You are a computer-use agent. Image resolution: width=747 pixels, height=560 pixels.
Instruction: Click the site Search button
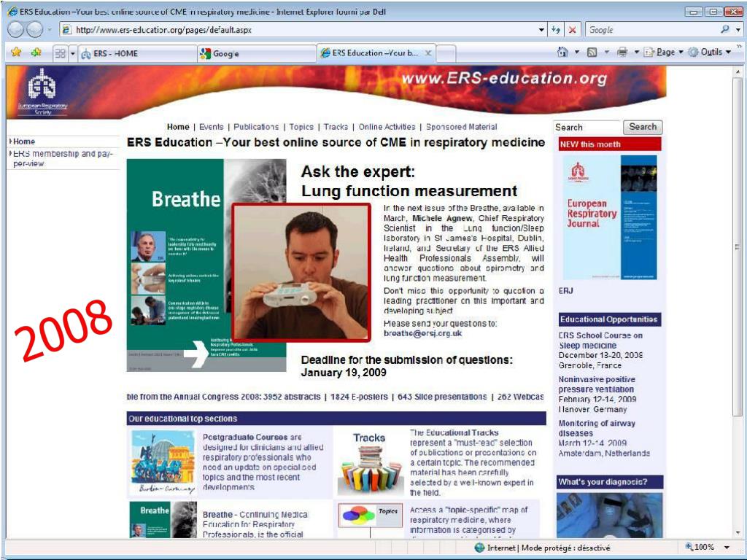pos(643,127)
